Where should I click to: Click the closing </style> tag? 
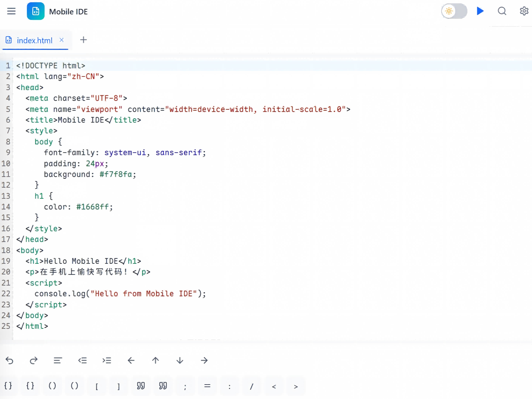click(44, 229)
